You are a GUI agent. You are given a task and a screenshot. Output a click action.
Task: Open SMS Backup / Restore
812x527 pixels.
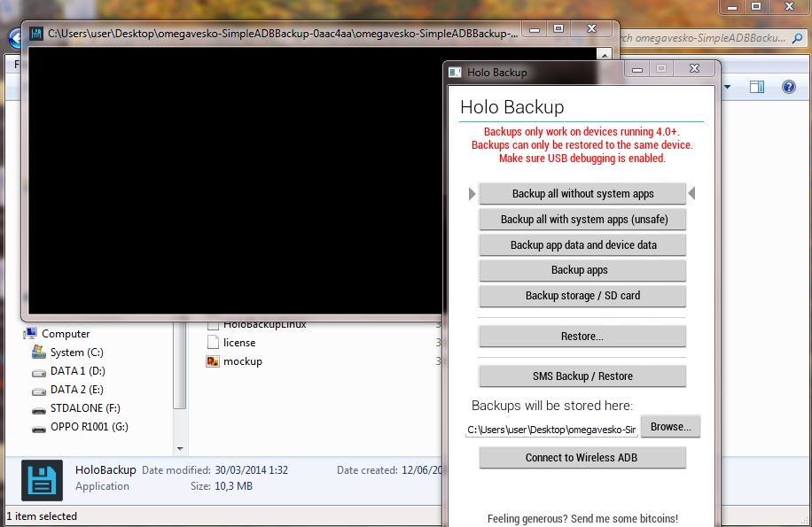pyautogui.click(x=582, y=376)
